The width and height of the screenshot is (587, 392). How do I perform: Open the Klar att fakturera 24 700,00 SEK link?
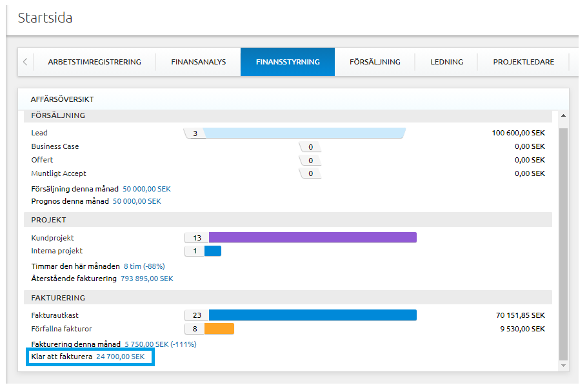point(120,357)
